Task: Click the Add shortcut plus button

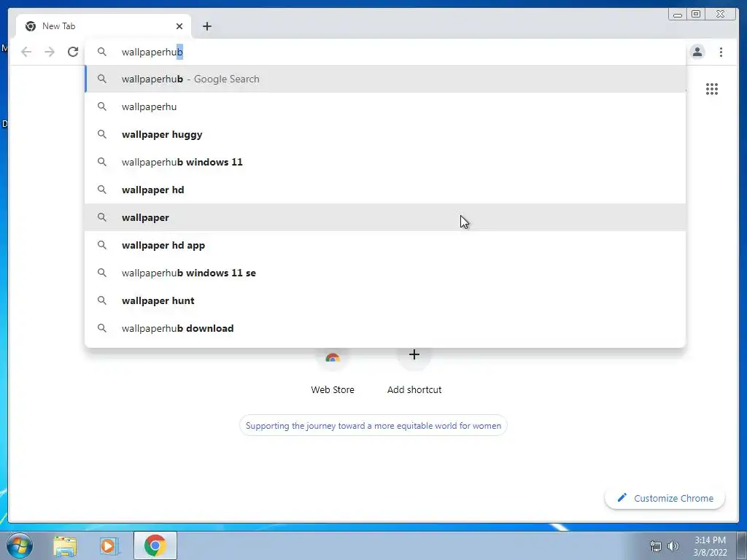Action: [x=414, y=355]
